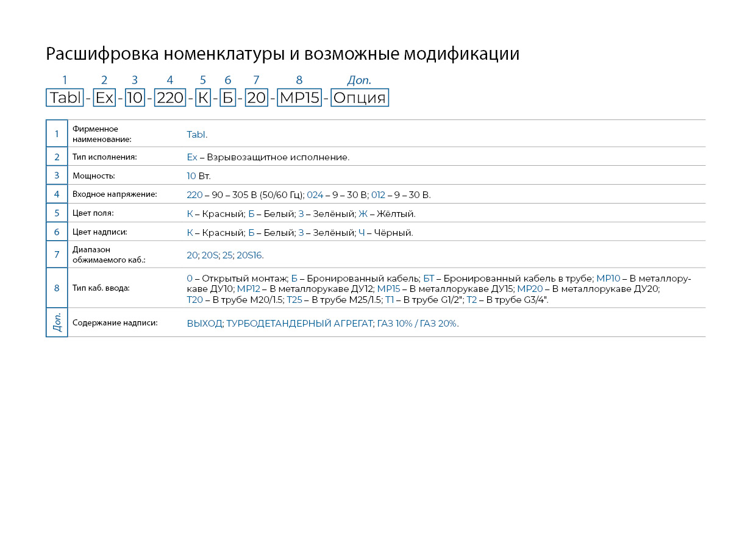Select the blue "ТУРБОДЕТАНДЕРНЫЙ АГРЕГАТ" text
The height and width of the screenshot is (540, 756).
(x=299, y=324)
